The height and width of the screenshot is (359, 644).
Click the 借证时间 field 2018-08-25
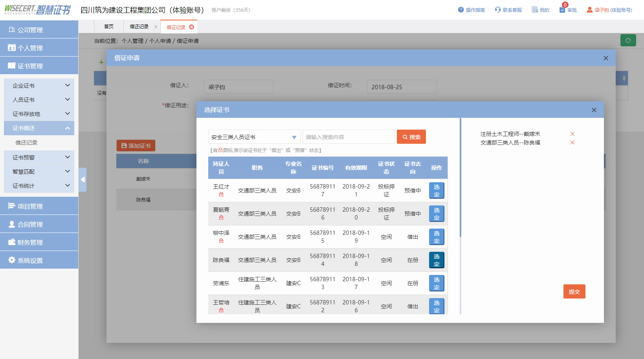(x=402, y=87)
